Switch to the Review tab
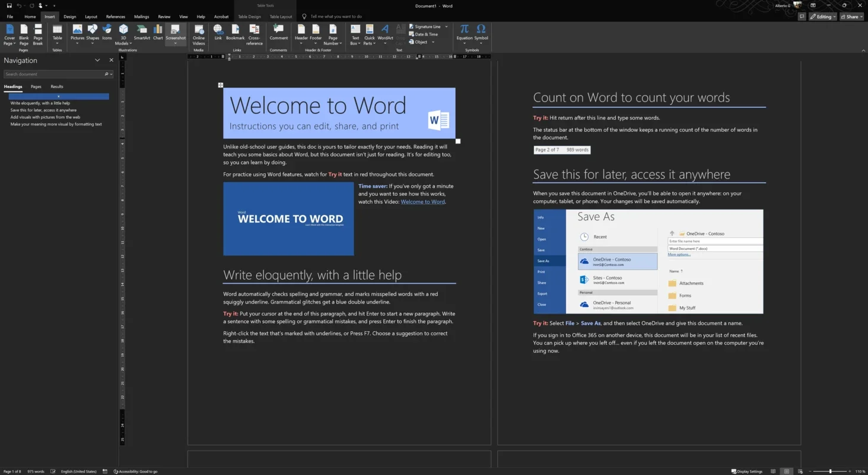Viewport: 868px width, 475px height. pos(164,17)
